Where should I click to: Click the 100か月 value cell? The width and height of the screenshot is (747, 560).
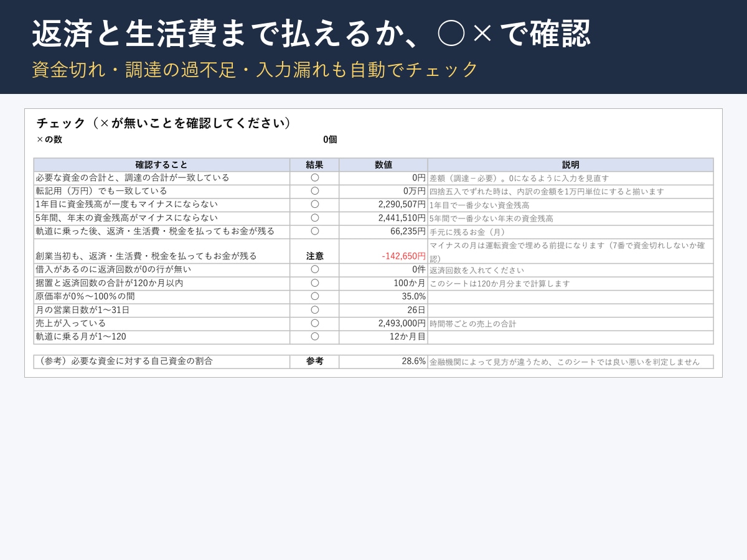coord(383,284)
